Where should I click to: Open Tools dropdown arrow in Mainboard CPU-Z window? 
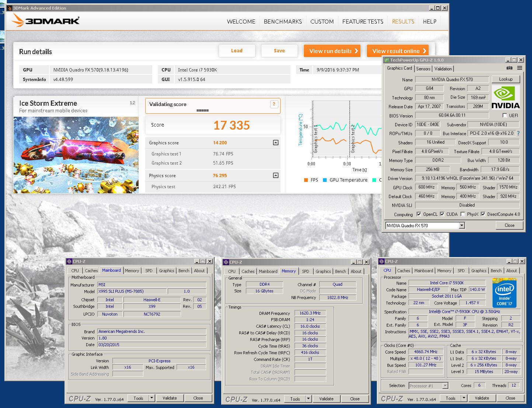[x=152, y=398]
